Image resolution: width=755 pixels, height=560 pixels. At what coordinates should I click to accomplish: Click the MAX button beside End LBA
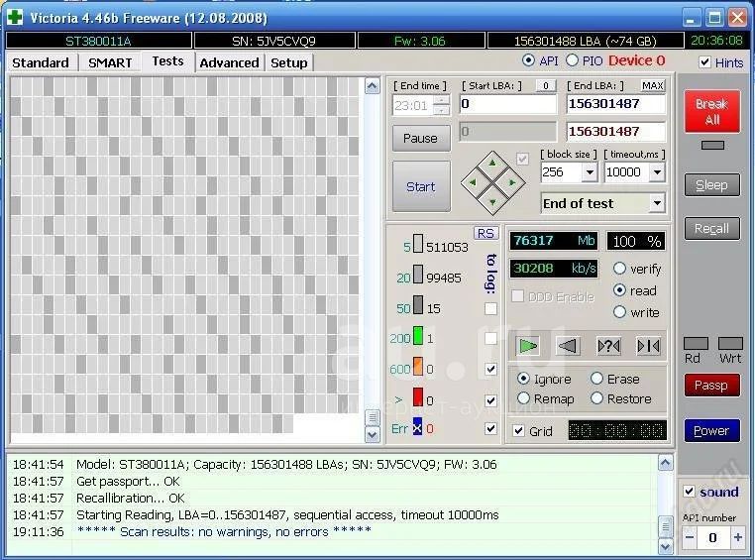[652, 85]
